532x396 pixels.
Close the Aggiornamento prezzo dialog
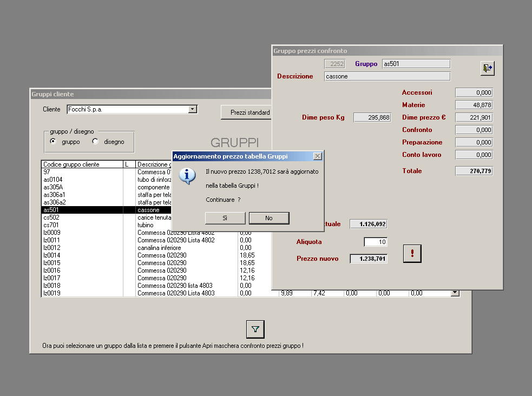[318, 156]
